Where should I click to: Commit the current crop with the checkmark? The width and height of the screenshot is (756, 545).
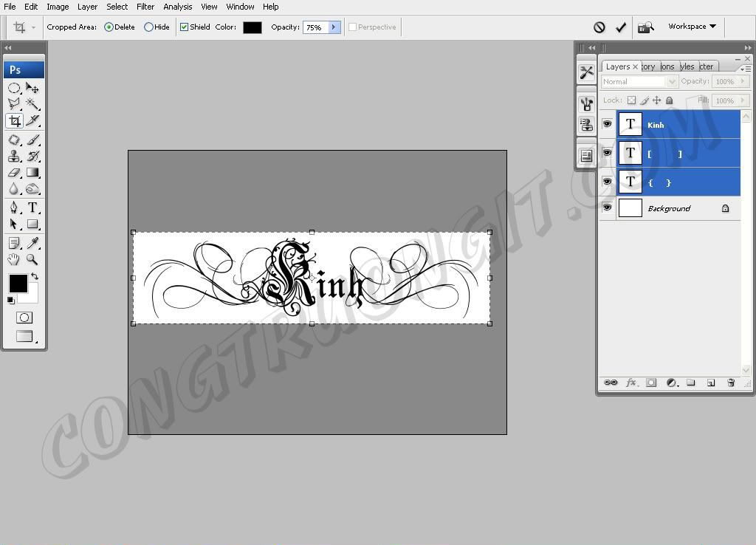[621, 27]
